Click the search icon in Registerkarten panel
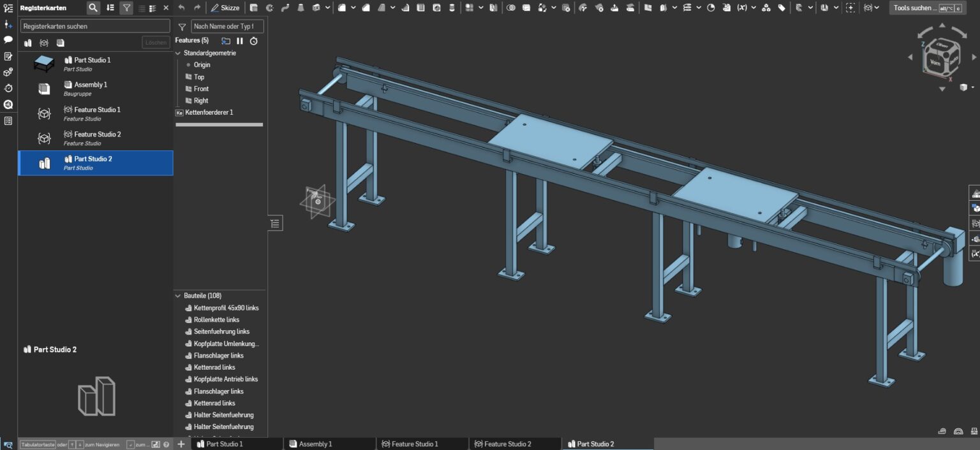Screen dimensions: 980x450 pos(93,8)
